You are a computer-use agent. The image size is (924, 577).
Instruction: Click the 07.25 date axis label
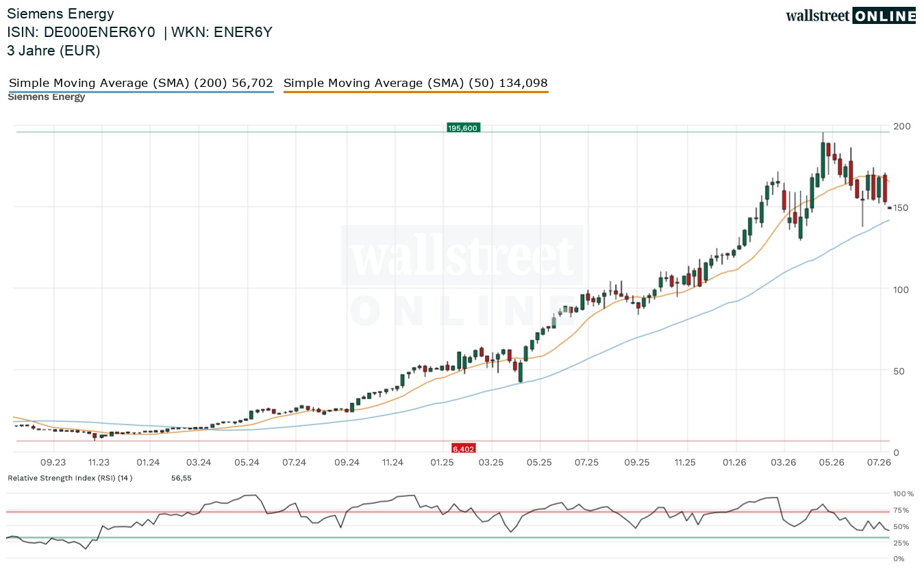tap(587, 463)
